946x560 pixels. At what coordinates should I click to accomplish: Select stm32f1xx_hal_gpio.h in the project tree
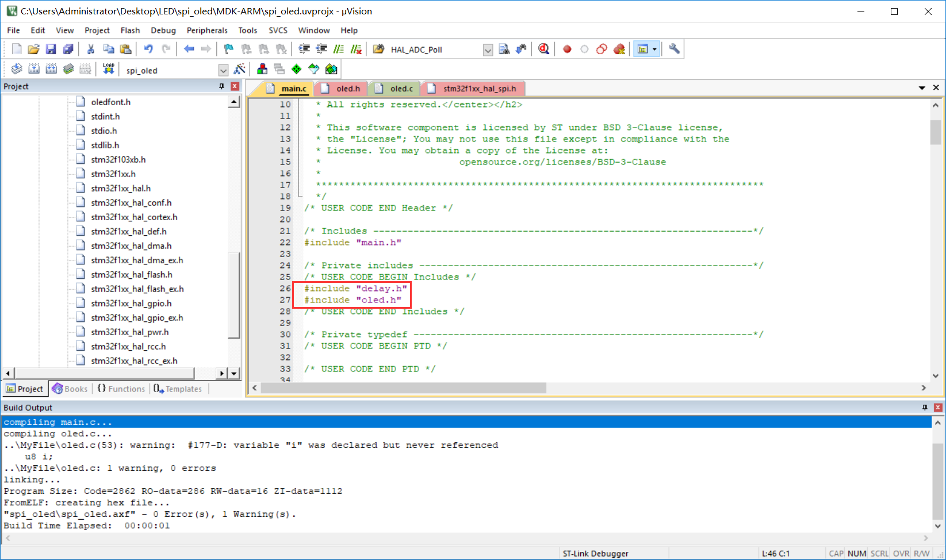[x=131, y=303]
